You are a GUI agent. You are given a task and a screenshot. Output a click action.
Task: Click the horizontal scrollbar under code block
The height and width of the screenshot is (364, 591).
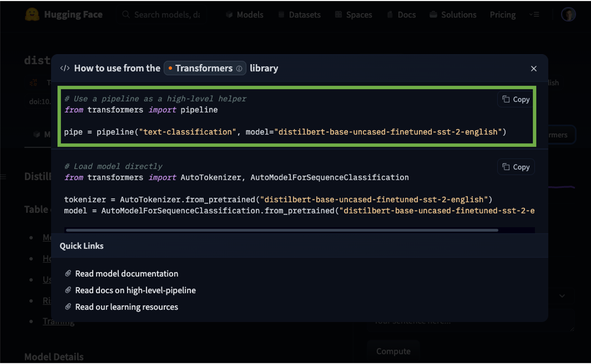[282, 230]
